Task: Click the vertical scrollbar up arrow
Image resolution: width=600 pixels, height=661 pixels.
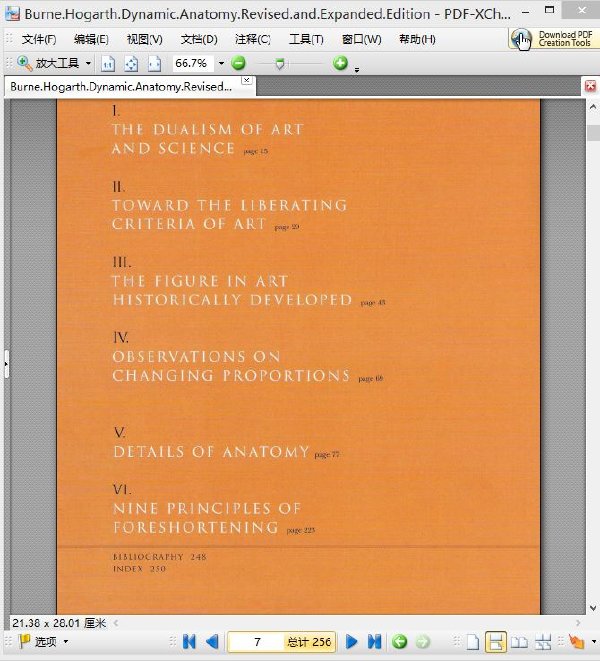Action: (593, 107)
